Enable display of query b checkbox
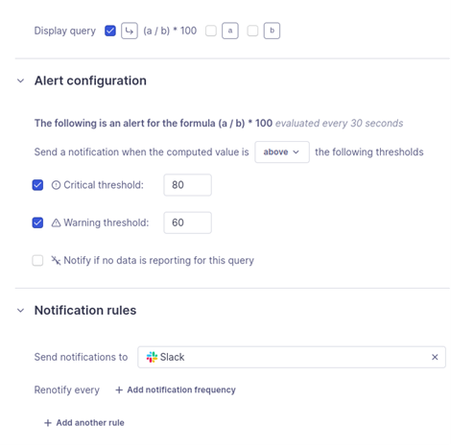This screenshot has width=451, height=445. click(x=253, y=31)
